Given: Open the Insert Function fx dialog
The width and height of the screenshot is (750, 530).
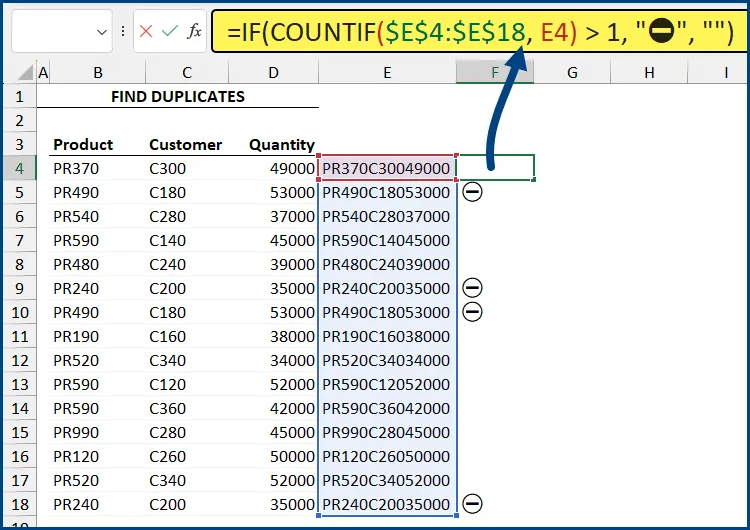Looking at the screenshot, I should [x=194, y=32].
